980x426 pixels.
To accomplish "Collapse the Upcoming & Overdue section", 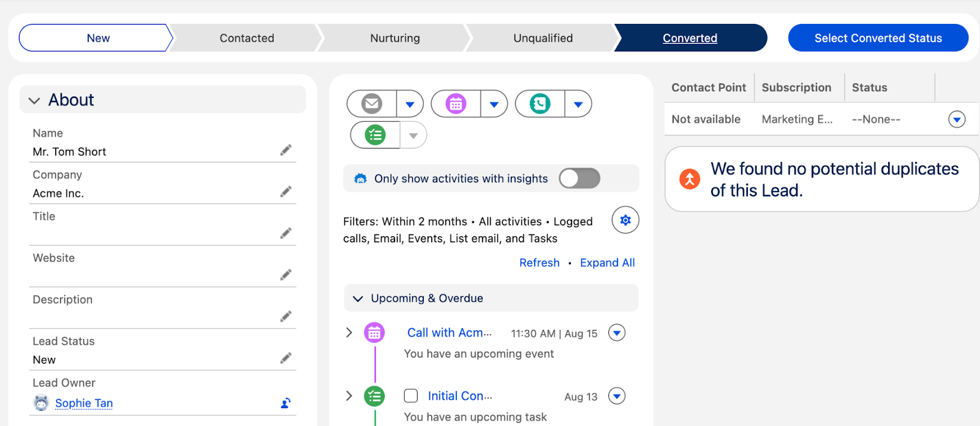I will point(358,298).
